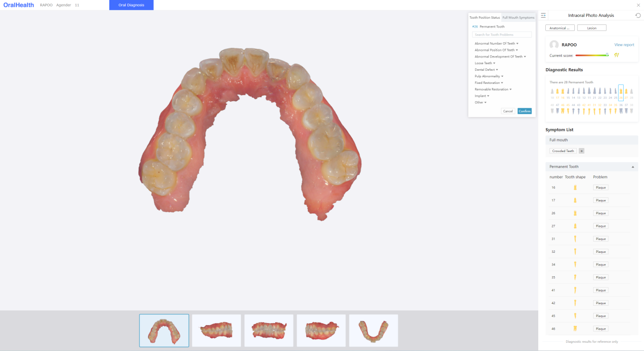Select tooth 27 in the diagnostic chart

(x=626, y=93)
